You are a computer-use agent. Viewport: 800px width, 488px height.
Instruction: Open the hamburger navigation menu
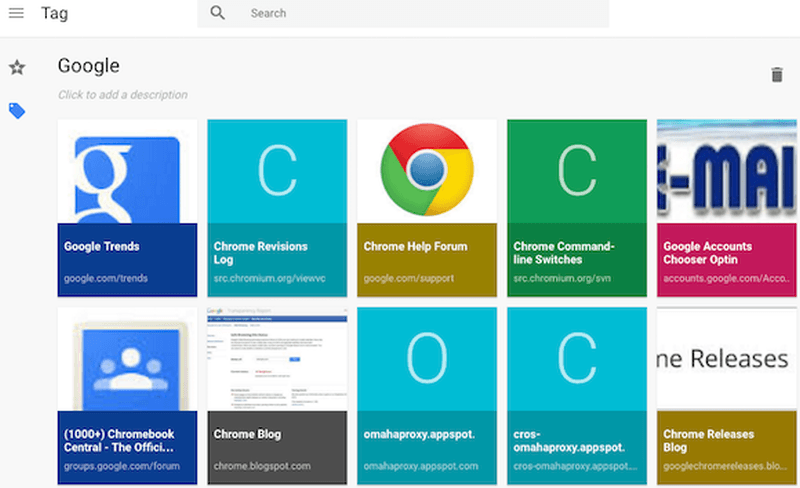(16, 13)
